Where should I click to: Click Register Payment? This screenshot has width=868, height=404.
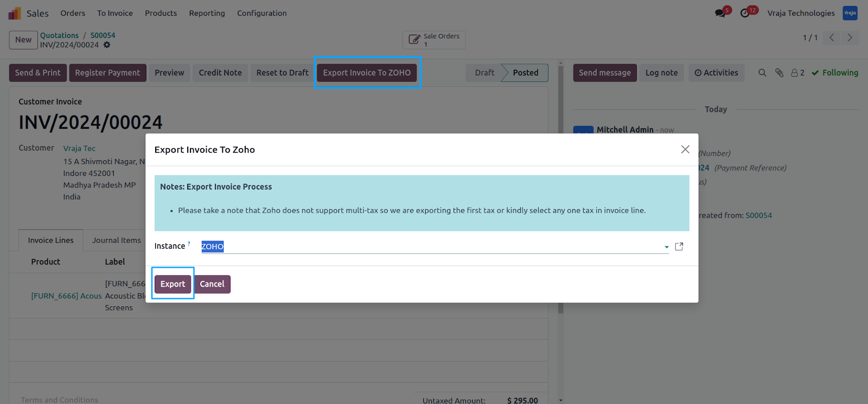coord(107,73)
